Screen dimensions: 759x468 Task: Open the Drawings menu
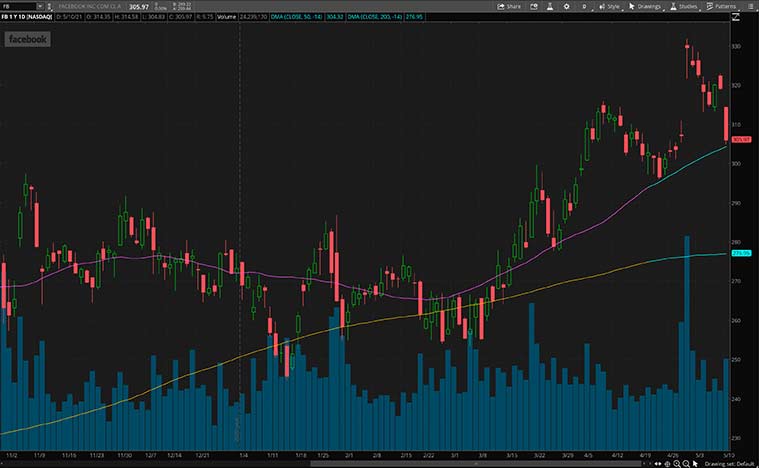pyautogui.click(x=646, y=6)
